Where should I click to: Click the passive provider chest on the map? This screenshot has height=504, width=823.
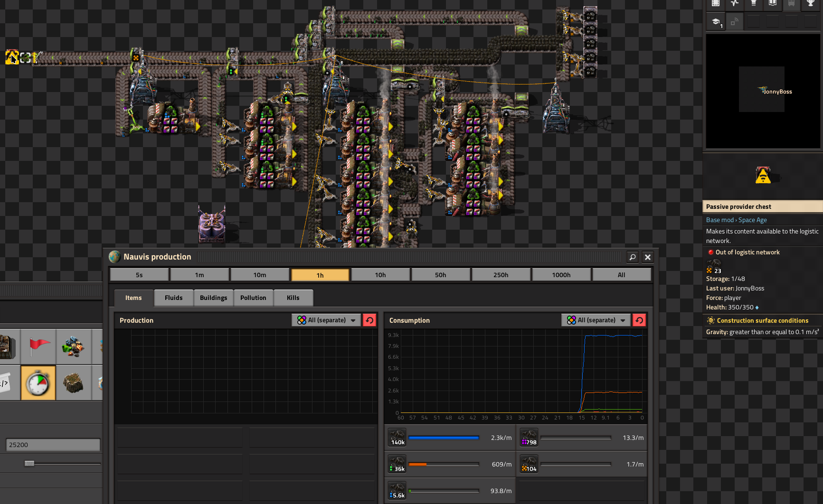[x=12, y=57]
